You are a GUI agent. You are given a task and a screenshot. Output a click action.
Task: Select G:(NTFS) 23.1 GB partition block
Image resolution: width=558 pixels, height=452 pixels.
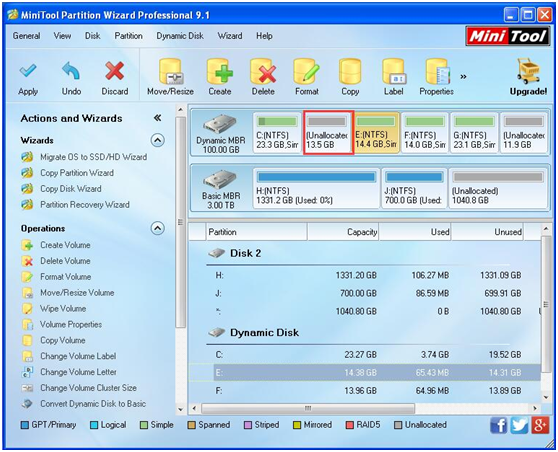[x=474, y=133]
